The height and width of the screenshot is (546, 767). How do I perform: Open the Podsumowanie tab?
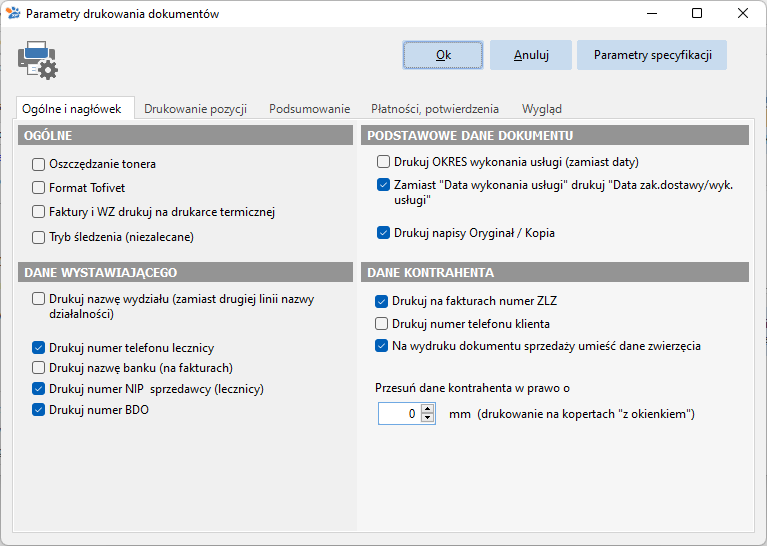click(x=310, y=109)
